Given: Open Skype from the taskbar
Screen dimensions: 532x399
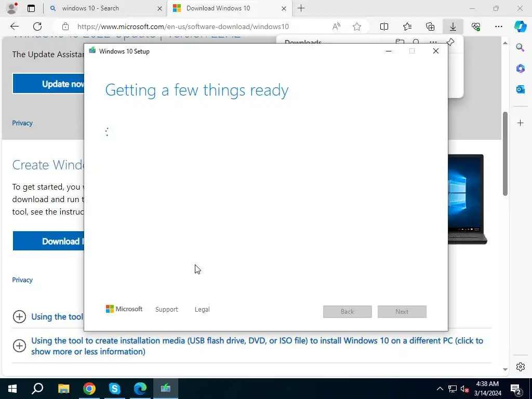Looking at the screenshot, I should 114,389.
